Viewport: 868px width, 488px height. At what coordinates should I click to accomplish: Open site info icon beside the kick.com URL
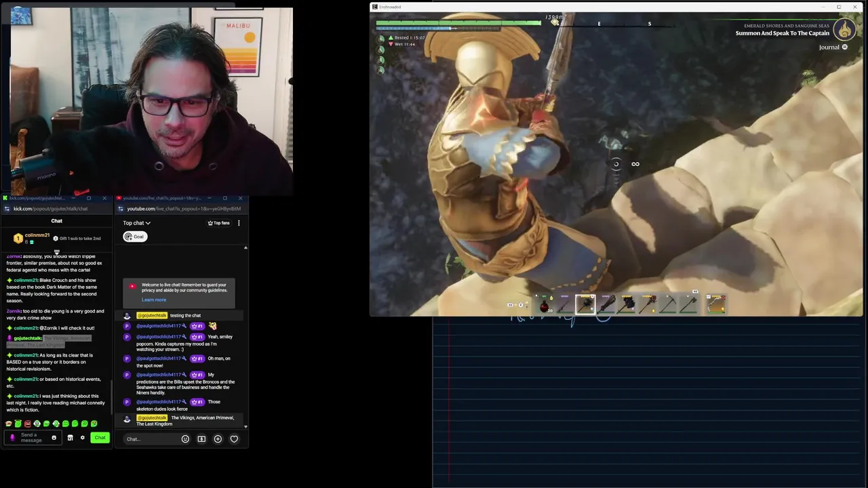[7, 209]
